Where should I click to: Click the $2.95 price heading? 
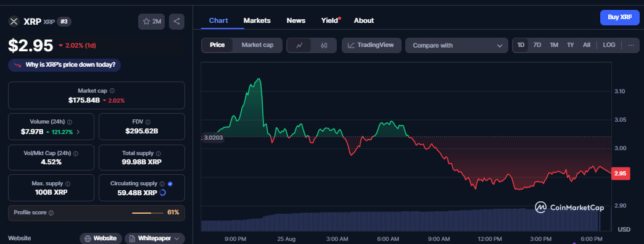coord(31,45)
